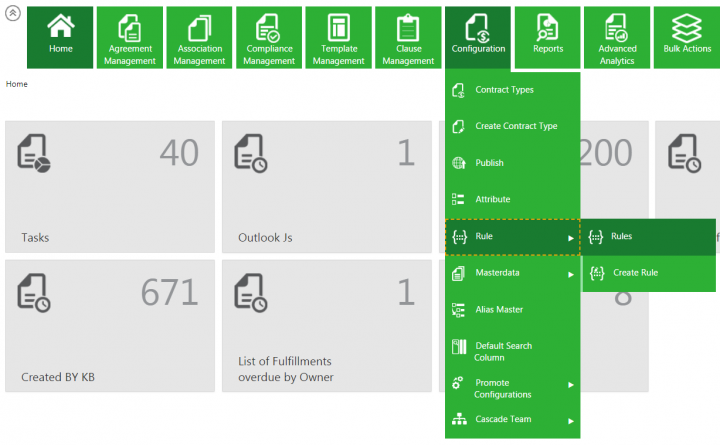Open the Reports icon tile
Viewport: 720px width, 445px height.
[547, 26]
